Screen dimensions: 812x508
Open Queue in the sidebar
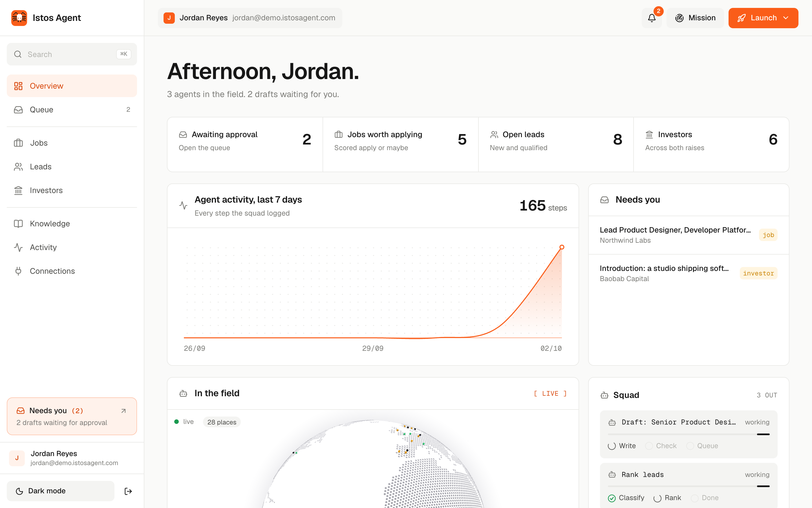point(72,110)
